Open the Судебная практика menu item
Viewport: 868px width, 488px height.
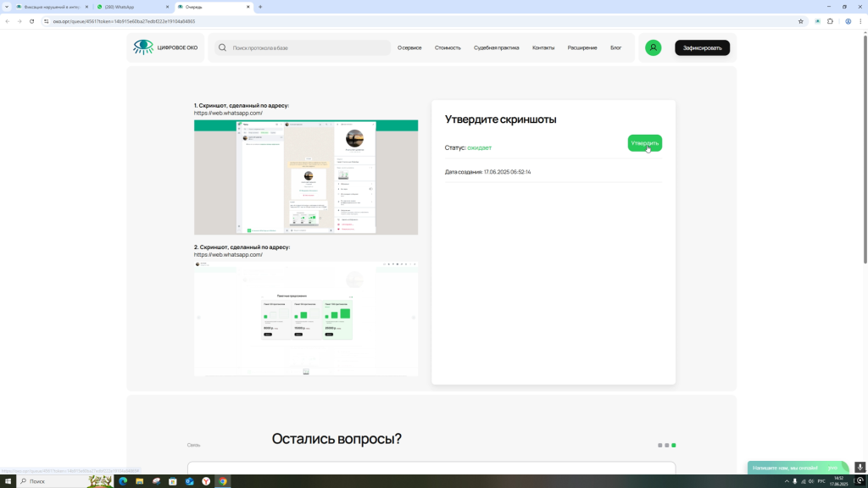click(496, 47)
